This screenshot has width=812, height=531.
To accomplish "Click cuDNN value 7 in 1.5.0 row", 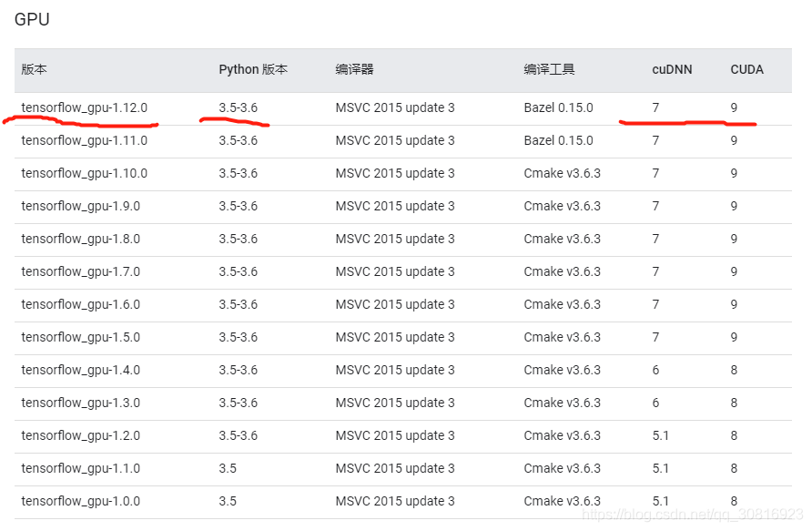I will [x=655, y=337].
